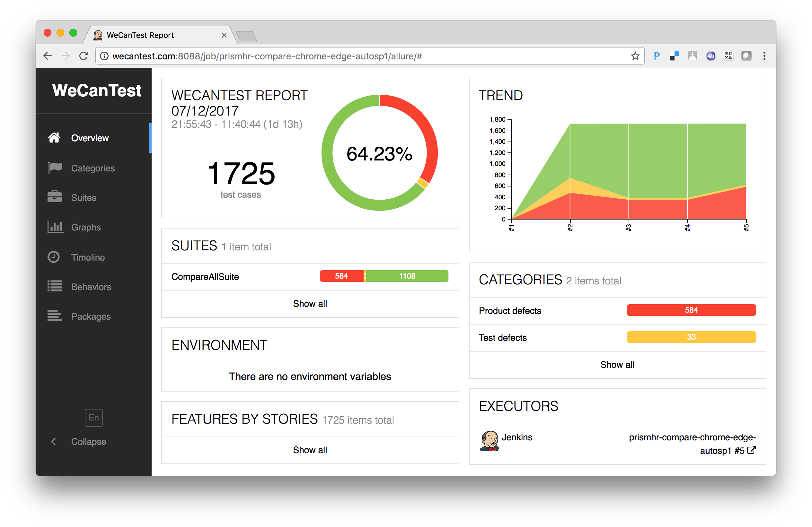Click the gray rounded-square extension icon
Image resolution: width=812 pixels, height=527 pixels.
point(746,56)
